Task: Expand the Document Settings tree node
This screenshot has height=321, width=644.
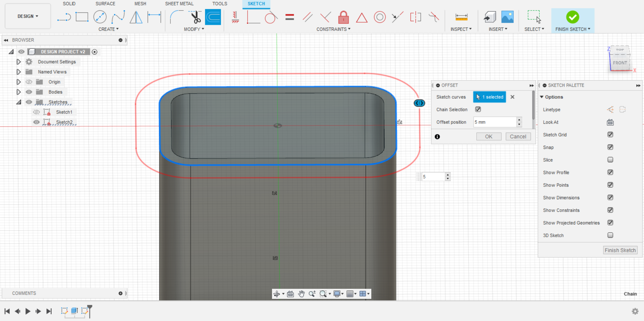Action: pos(18,62)
